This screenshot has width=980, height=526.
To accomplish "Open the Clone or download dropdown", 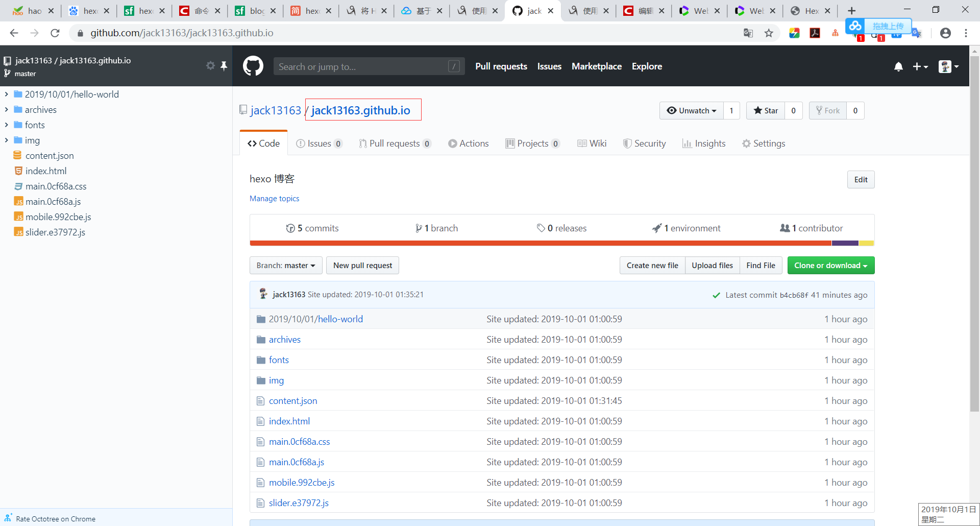I will [830, 265].
